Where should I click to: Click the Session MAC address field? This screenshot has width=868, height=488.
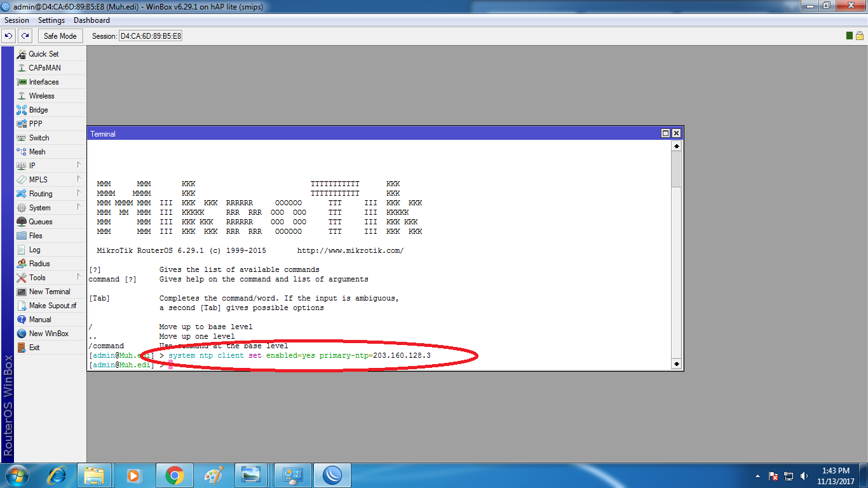click(x=151, y=36)
